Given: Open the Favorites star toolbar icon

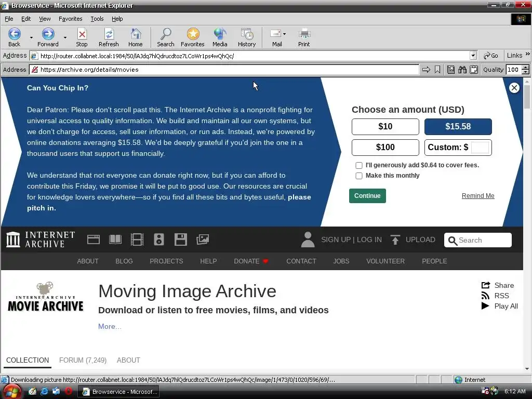Looking at the screenshot, I should (193, 37).
